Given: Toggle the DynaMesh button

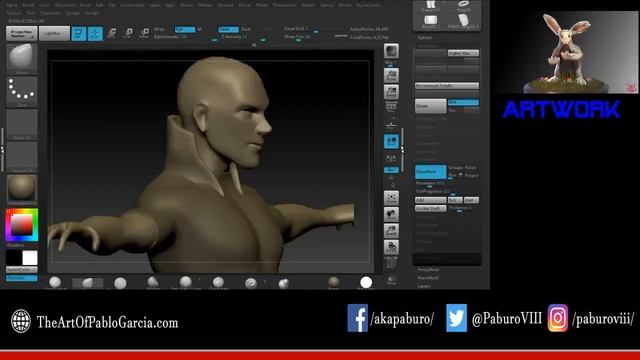Looking at the screenshot, I should [x=431, y=172].
